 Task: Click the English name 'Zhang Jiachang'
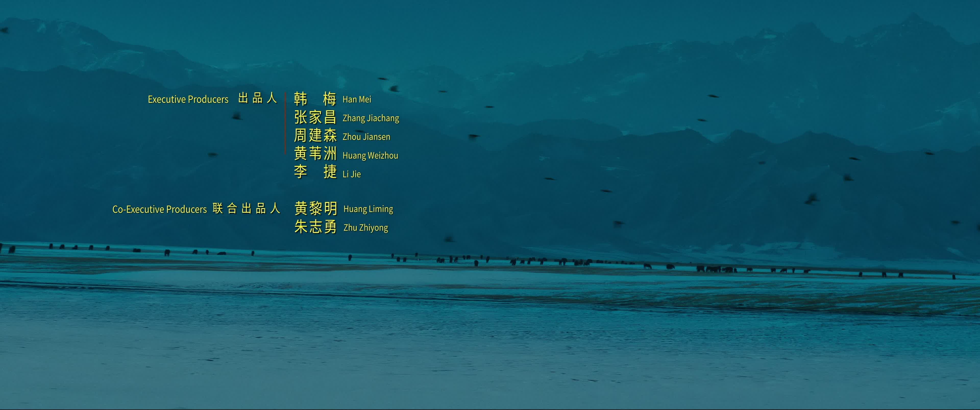371,119
